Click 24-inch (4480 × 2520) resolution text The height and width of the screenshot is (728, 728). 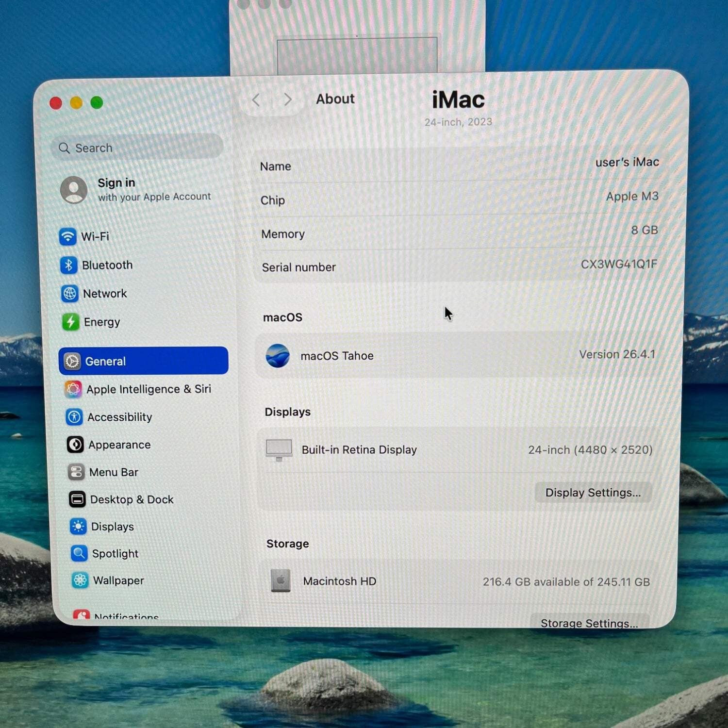pyautogui.click(x=590, y=450)
